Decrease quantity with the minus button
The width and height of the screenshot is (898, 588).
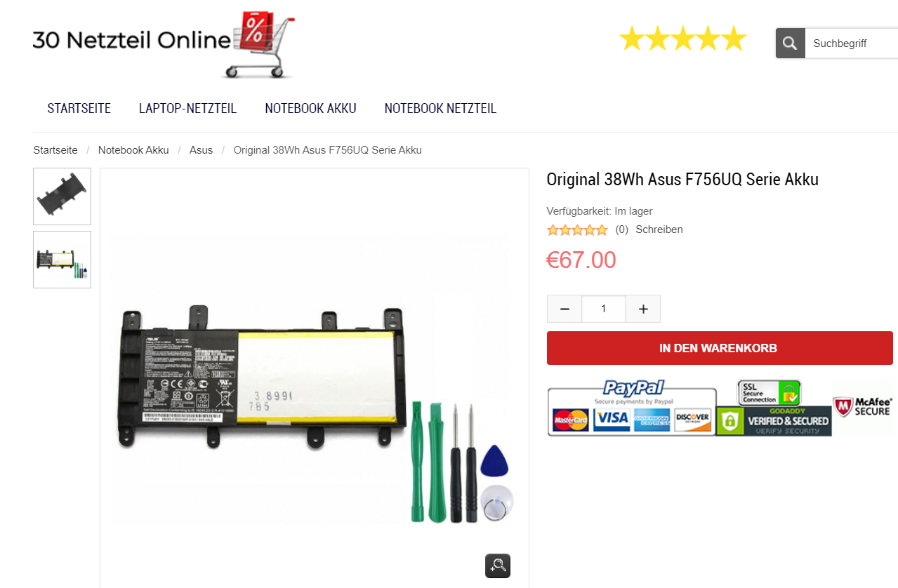tap(564, 309)
